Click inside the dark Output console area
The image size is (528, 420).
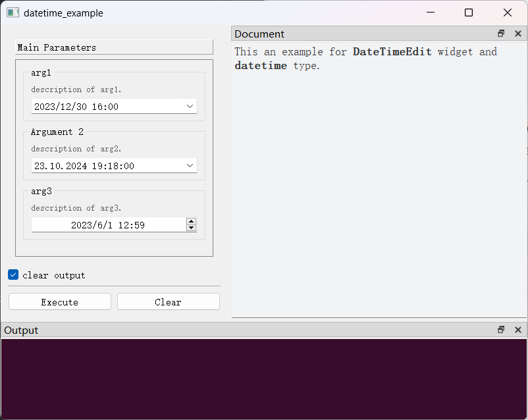(263, 379)
